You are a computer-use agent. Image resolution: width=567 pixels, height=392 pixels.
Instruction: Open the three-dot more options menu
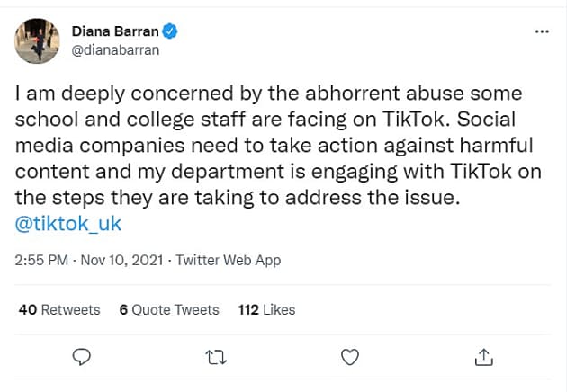click(542, 31)
